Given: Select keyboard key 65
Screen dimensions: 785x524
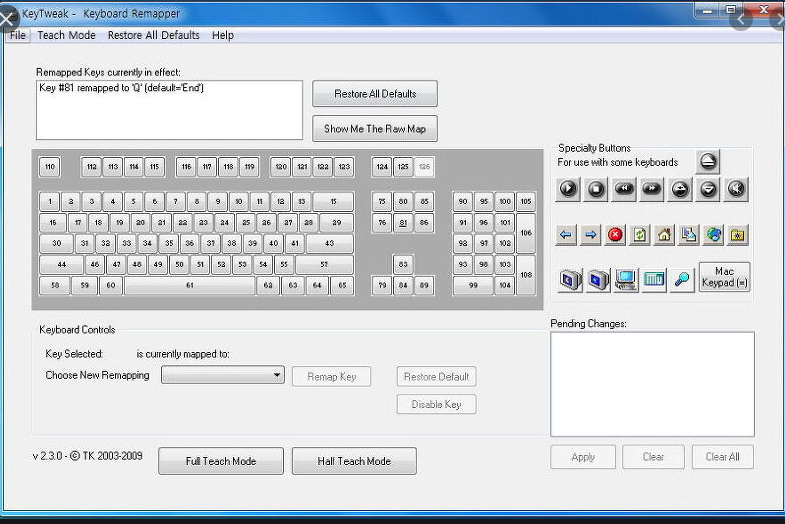Looking at the screenshot, I should tap(342, 285).
